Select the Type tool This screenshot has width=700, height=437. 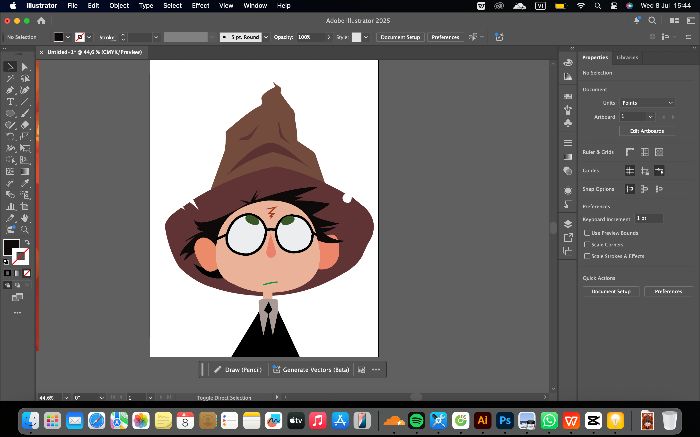tap(10, 102)
